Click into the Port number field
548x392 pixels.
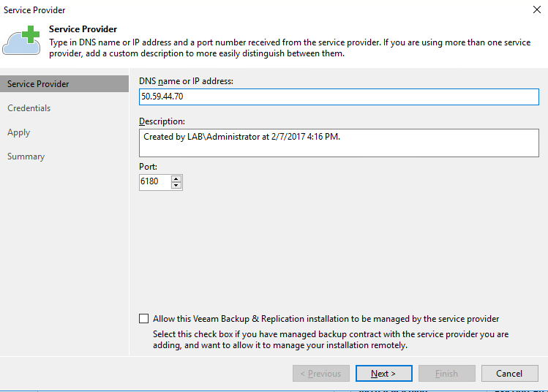(x=154, y=182)
